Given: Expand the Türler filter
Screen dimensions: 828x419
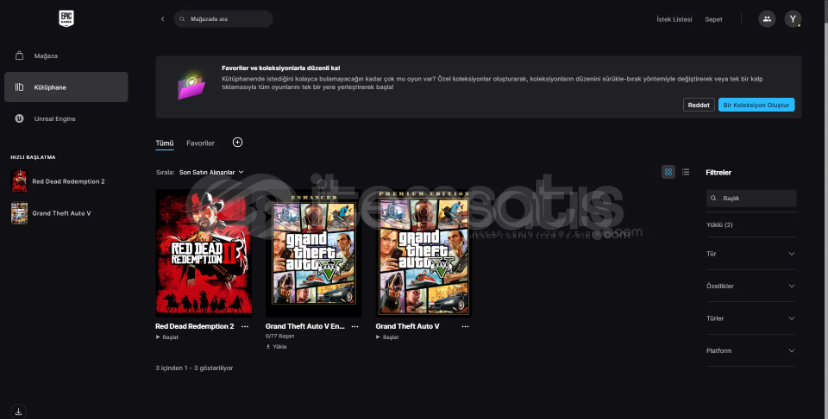Looking at the screenshot, I should click(750, 318).
